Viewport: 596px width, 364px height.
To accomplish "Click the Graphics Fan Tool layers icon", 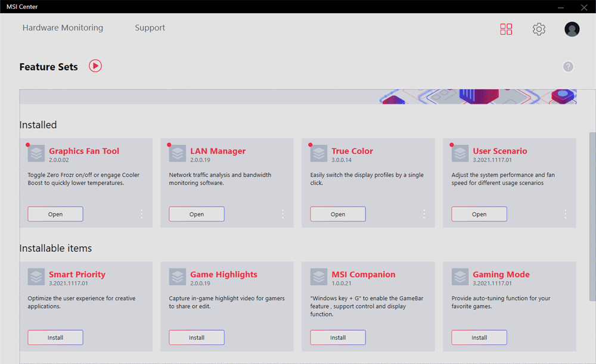I will [36, 154].
